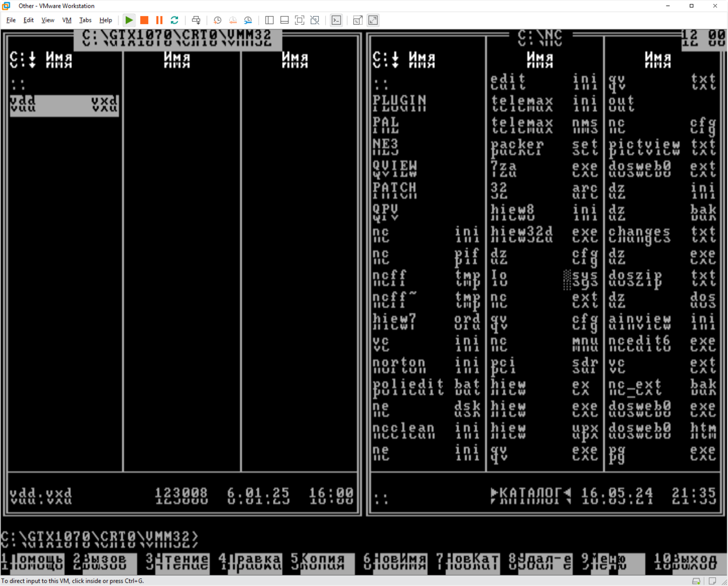Viewport: 728px width, 586px height.
Task: Select the poliedit.bat file
Action: click(426, 387)
